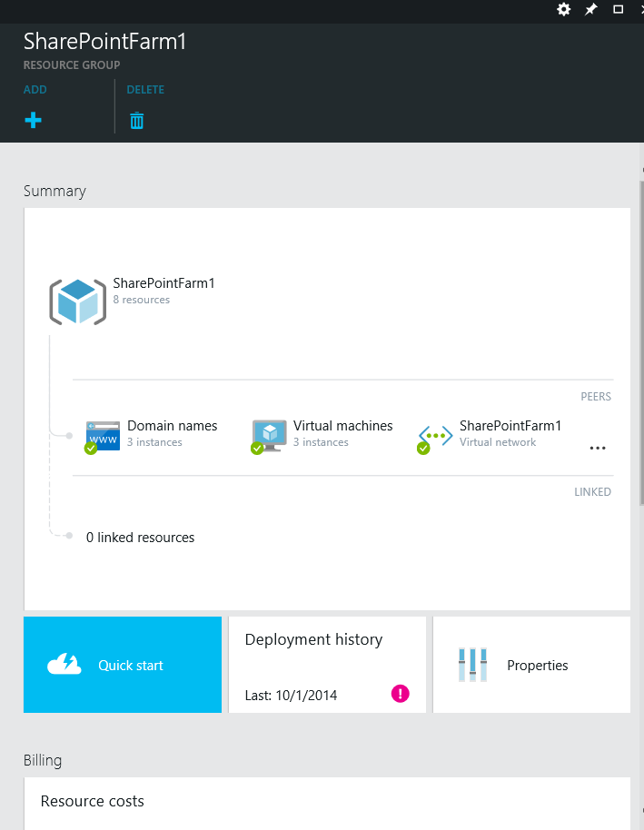Click the deployment error exclamation icon
Image resolution: width=644 pixels, height=830 pixels.
pos(401,694)
